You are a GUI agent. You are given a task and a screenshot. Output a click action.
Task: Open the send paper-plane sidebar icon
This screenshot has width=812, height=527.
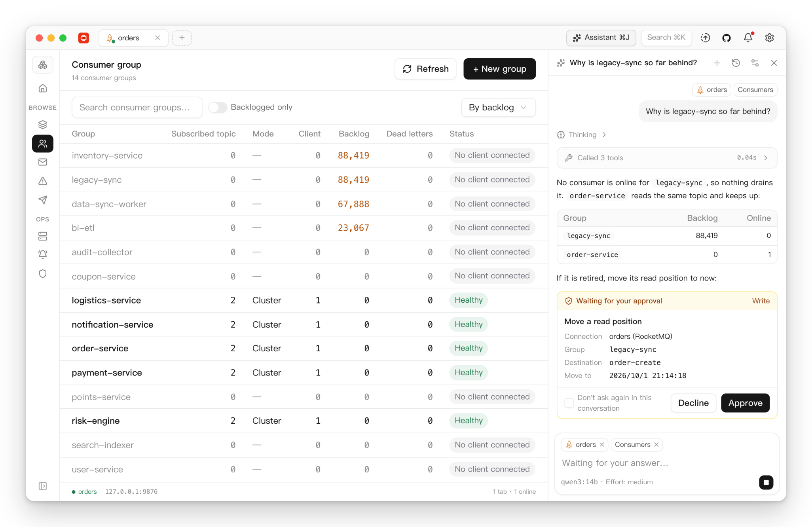[43, 200]
